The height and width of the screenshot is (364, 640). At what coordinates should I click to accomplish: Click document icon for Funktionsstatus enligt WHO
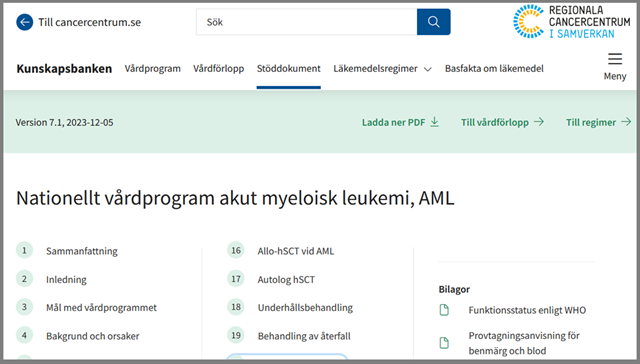444,310
